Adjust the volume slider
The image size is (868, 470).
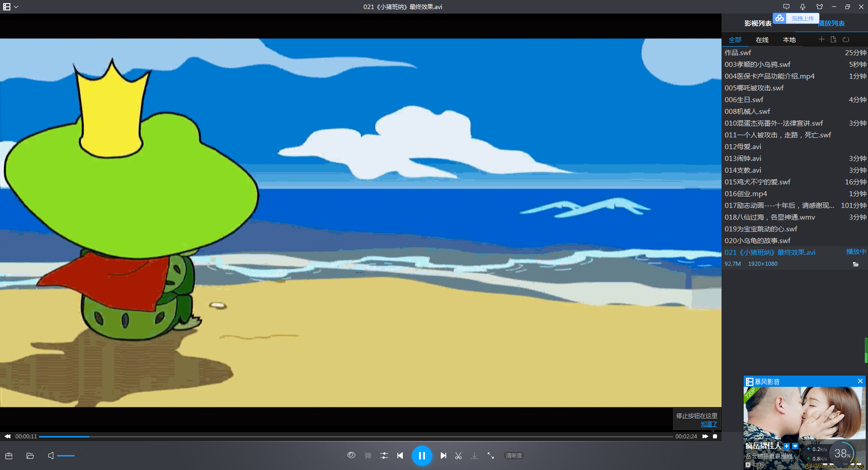click(x=69, y=456)
